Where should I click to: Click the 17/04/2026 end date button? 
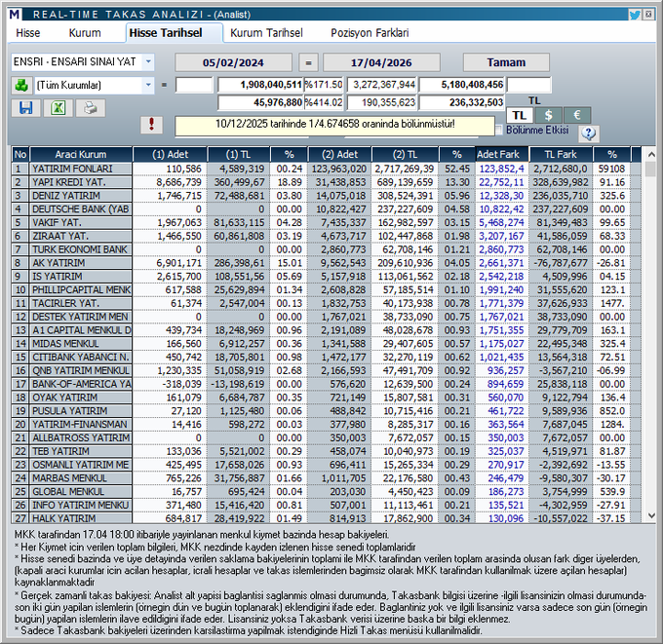[381, 62]
